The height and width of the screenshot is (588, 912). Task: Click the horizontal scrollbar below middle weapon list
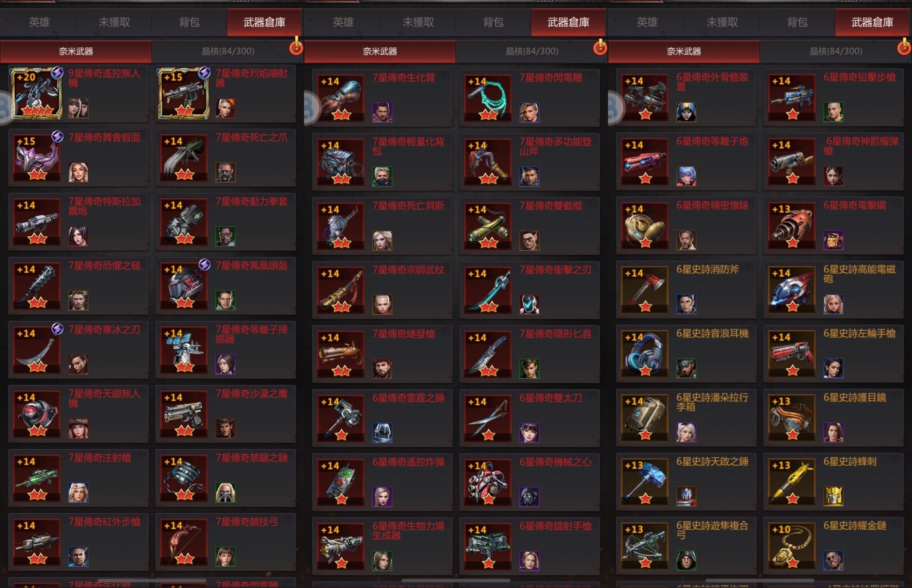(456, 581)
